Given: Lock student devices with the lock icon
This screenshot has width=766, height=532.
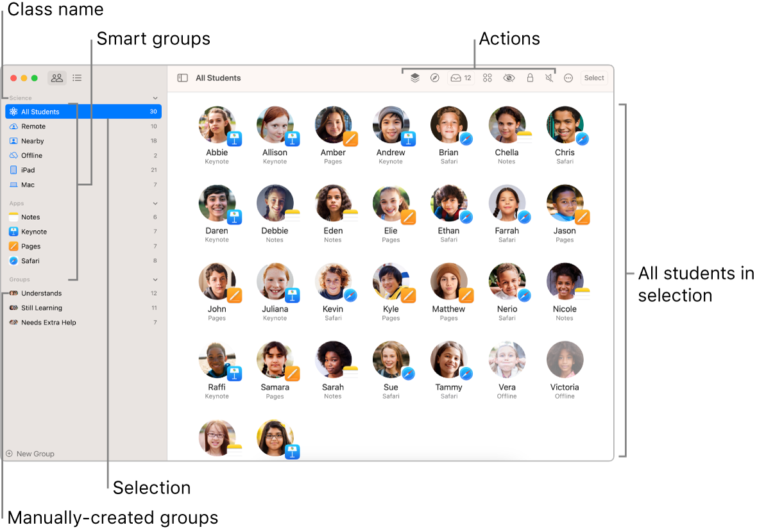Looking at the screenshot, I should pyautogui.click(x=530, y=78).
